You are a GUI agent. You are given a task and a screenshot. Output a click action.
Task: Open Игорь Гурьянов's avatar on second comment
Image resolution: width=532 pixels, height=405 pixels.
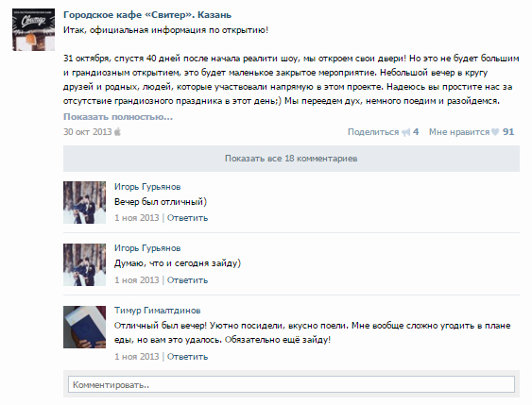pyautogui.click(x=84, y=264)
